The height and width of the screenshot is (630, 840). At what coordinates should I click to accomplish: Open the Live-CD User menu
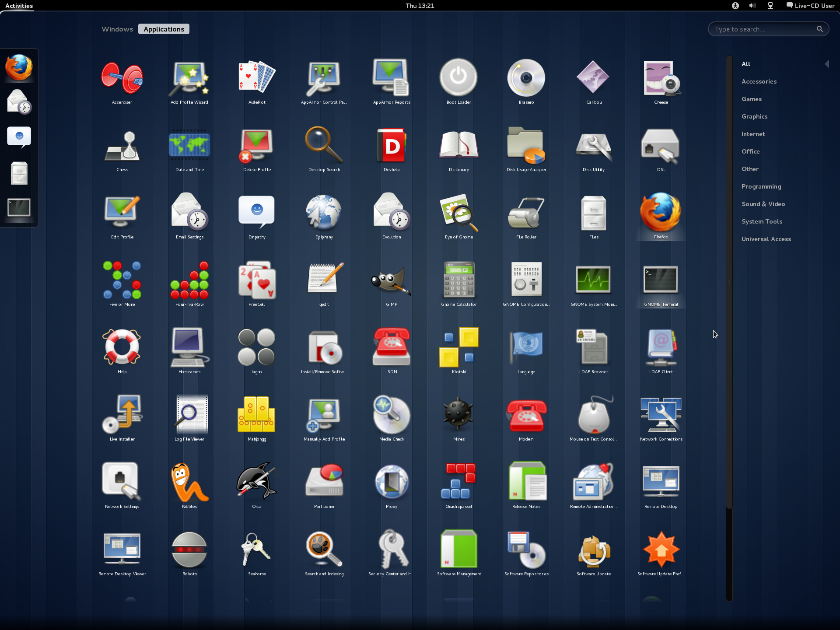pos(811,6)
